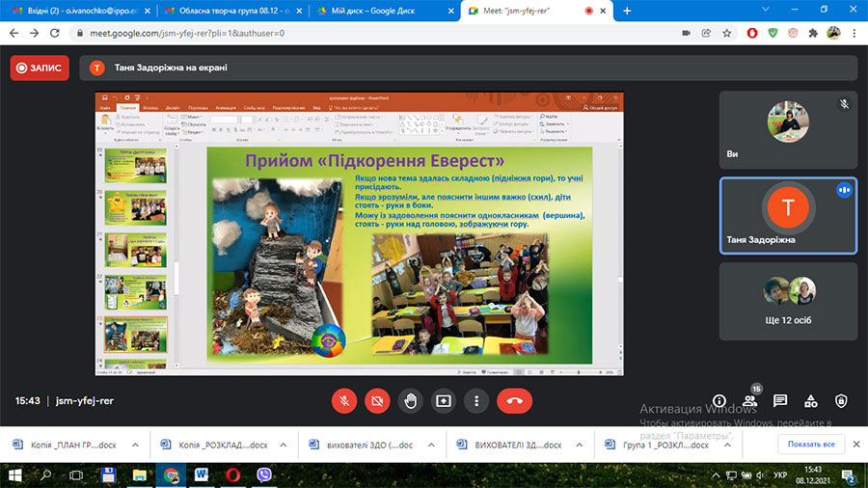Viewport: 868px width, 488px height.
Task: Open the activities icon
Action: [810, 401]
